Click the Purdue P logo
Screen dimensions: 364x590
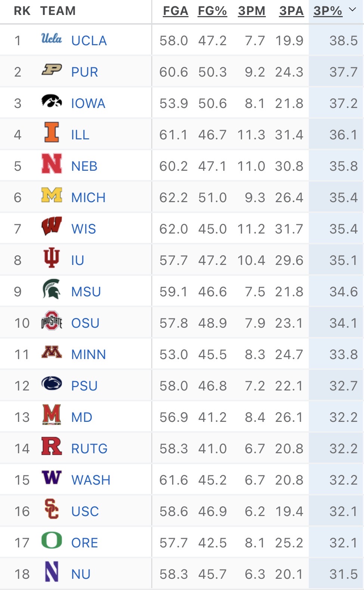(x=52, y=70)
